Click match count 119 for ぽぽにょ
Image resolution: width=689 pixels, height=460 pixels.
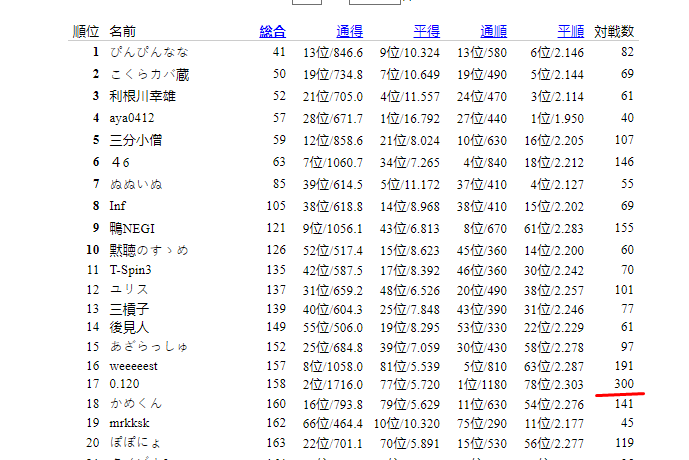pyautogui.click(x=624, y=443)
